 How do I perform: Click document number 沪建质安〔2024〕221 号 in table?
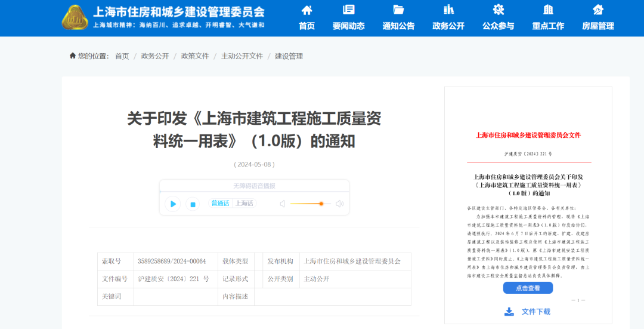tap(174, 279)
